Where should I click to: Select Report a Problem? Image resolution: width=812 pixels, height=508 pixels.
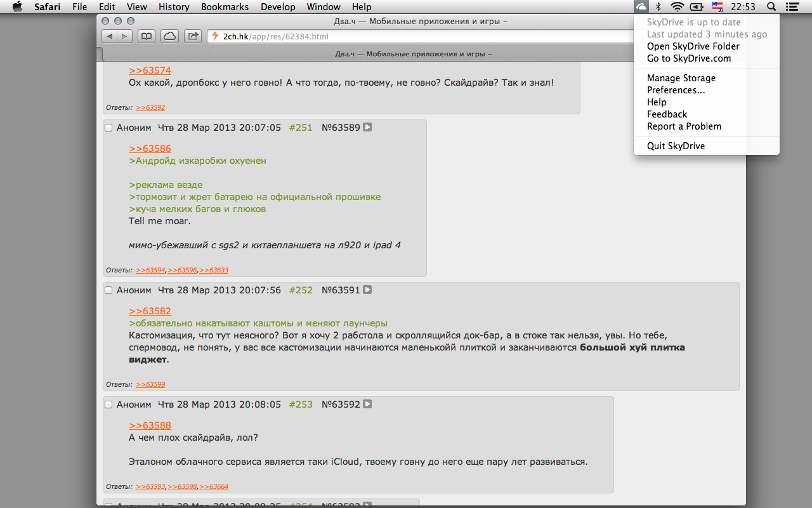pos(706,126)
